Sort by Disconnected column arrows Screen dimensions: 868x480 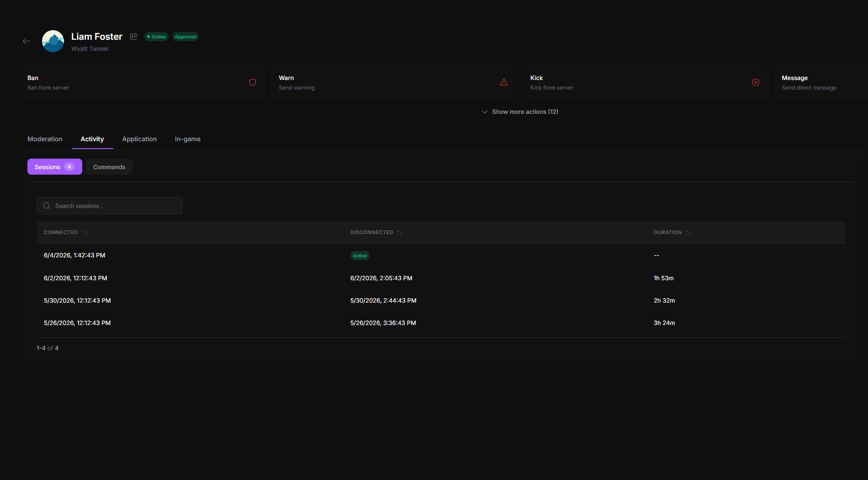(400, 232)
